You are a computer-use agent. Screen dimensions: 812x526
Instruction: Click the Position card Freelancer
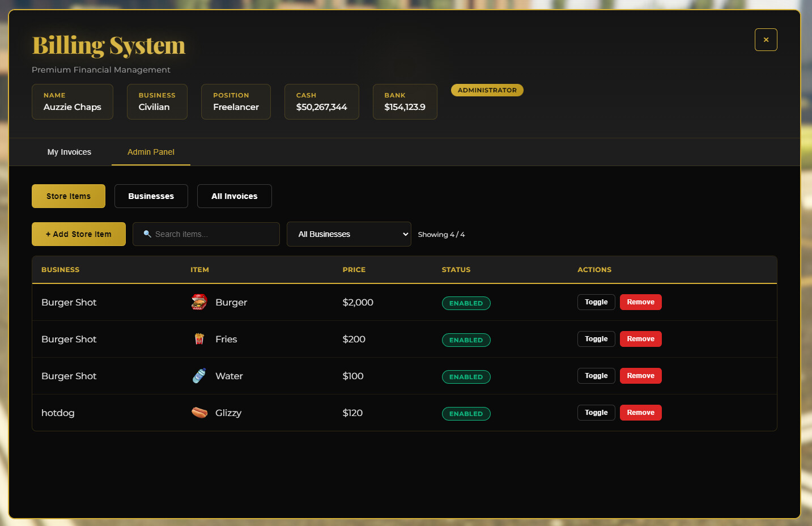point(236,102)
